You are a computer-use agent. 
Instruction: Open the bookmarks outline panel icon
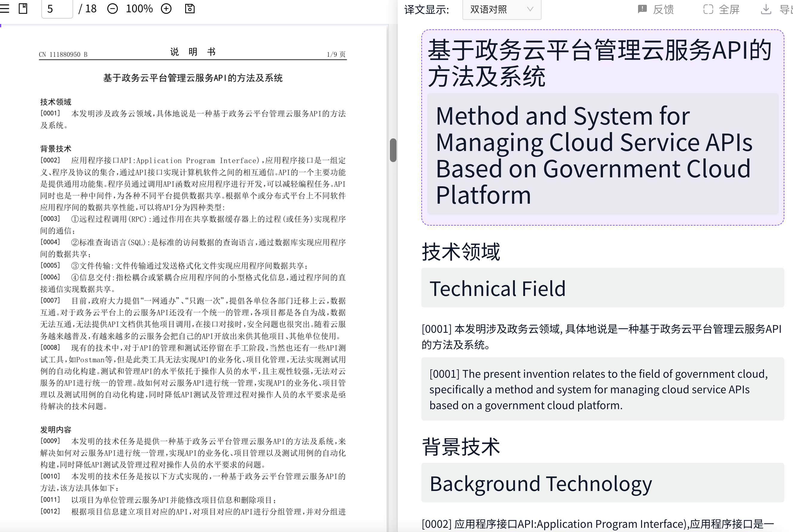[23, 8]
